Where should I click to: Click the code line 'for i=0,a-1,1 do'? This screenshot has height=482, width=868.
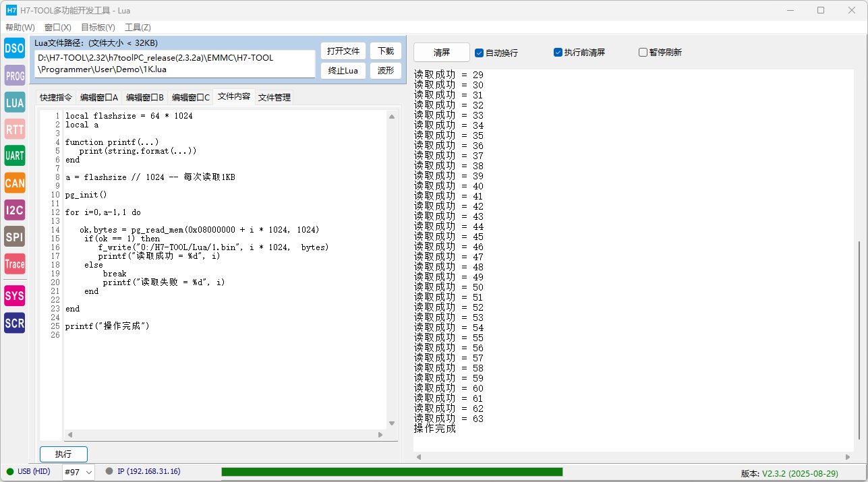(103, 212)
